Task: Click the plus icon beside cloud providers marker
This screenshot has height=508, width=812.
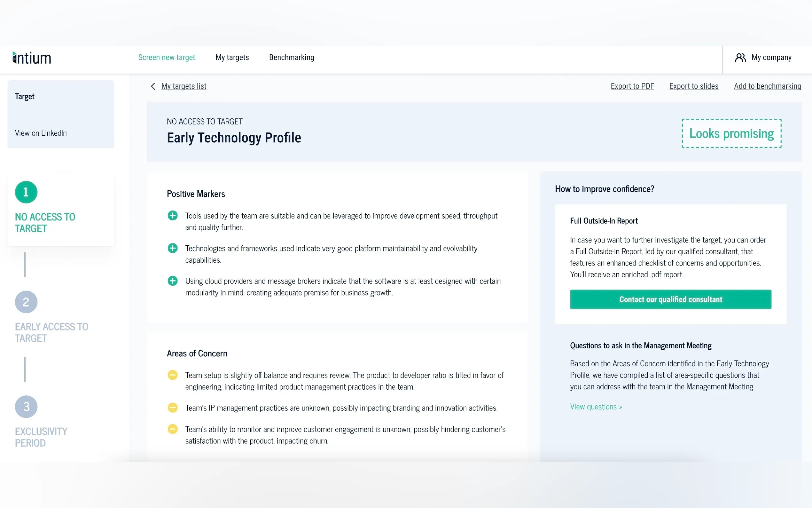Action: (x=173, y=281)
